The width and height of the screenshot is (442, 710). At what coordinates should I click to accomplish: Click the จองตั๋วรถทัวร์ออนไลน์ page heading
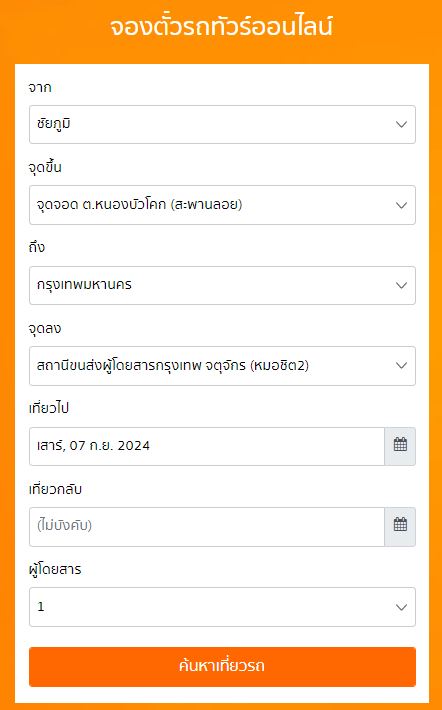(221, 27)
